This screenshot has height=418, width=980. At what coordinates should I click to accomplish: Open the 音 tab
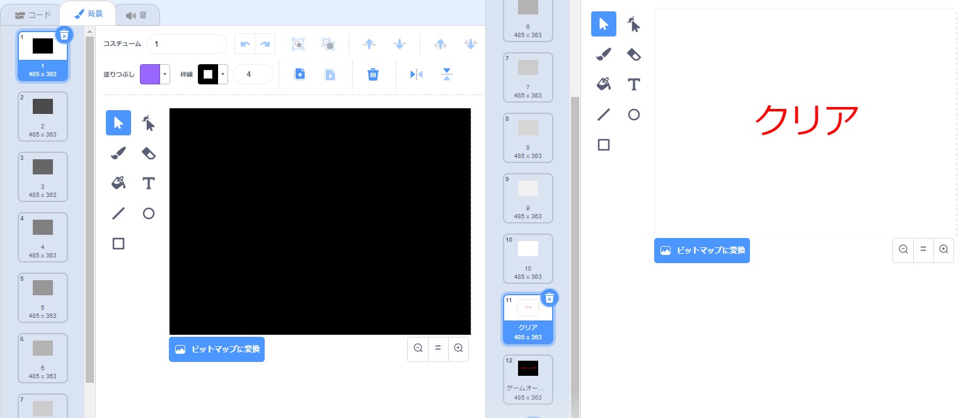coord(136,14)
